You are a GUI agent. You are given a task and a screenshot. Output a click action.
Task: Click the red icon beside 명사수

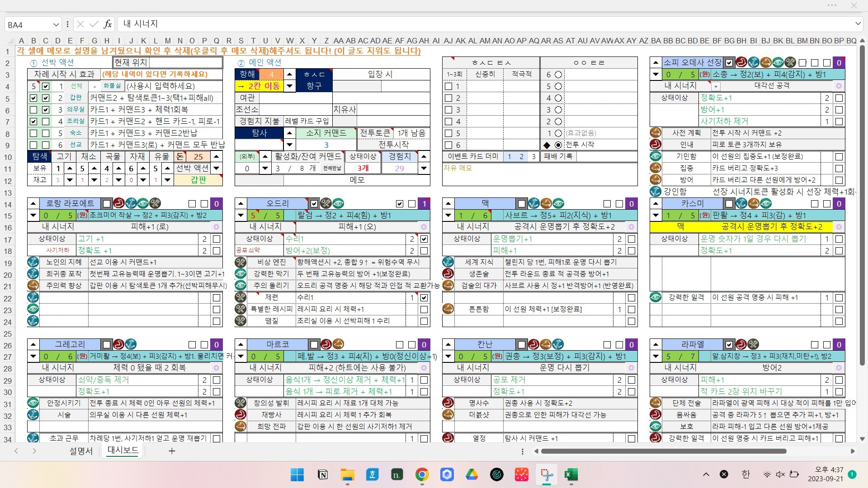pyautogui.click(x=448, y=403)
